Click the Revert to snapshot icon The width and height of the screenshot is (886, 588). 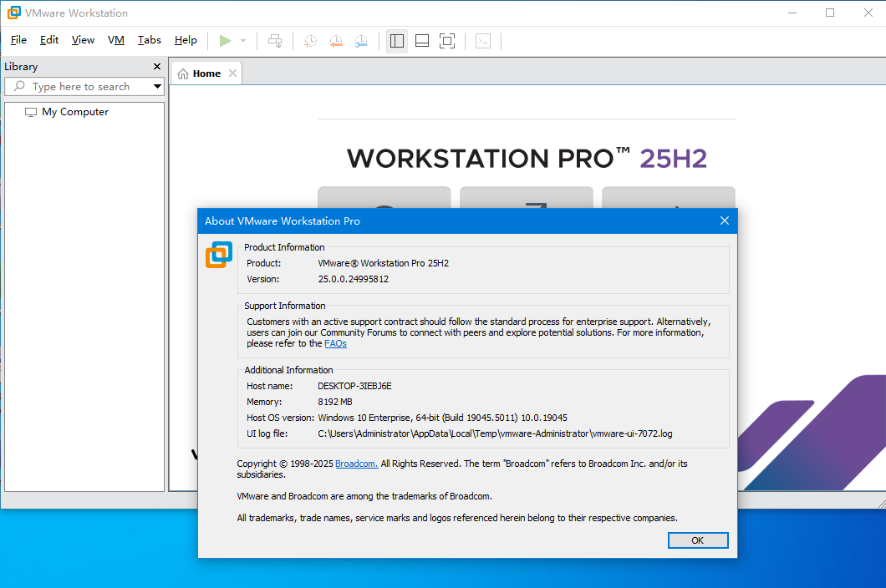click(x=336, y=40)
